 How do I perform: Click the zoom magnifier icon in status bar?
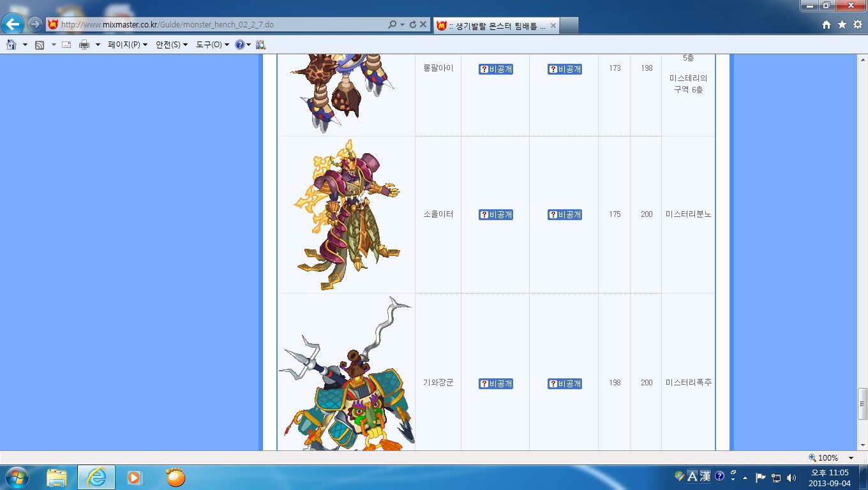tap(812, 457)
